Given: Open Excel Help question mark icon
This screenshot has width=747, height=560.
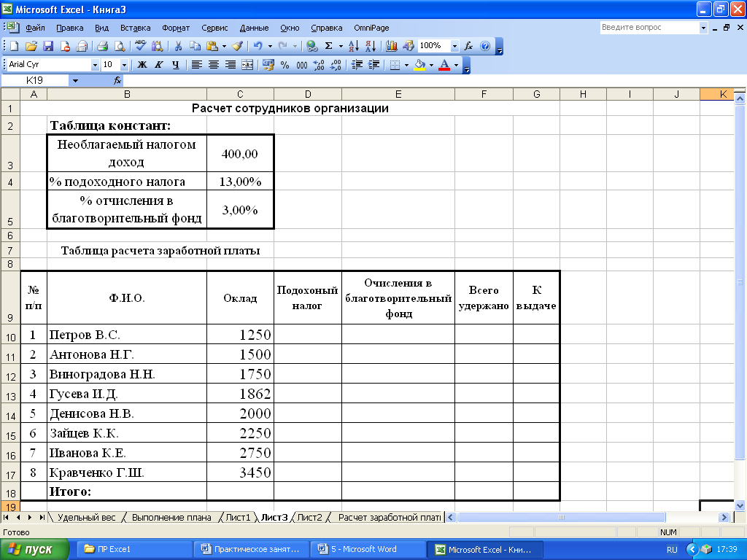Looking at the screenshot, I should (485, 46).
